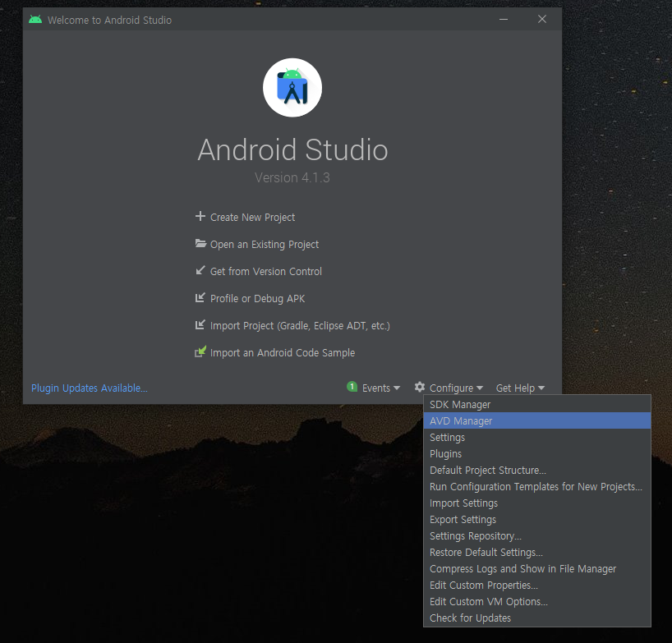Choose Import Project (Gradle, Eclipse ADT, etc.)
Image resolution: width=672 pixels, height=643 pixels.
point(300,325)
